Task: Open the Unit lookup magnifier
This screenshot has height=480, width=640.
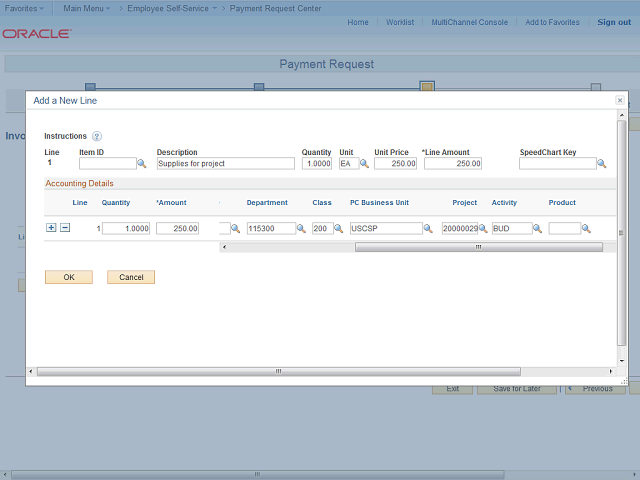Action: 365,163
